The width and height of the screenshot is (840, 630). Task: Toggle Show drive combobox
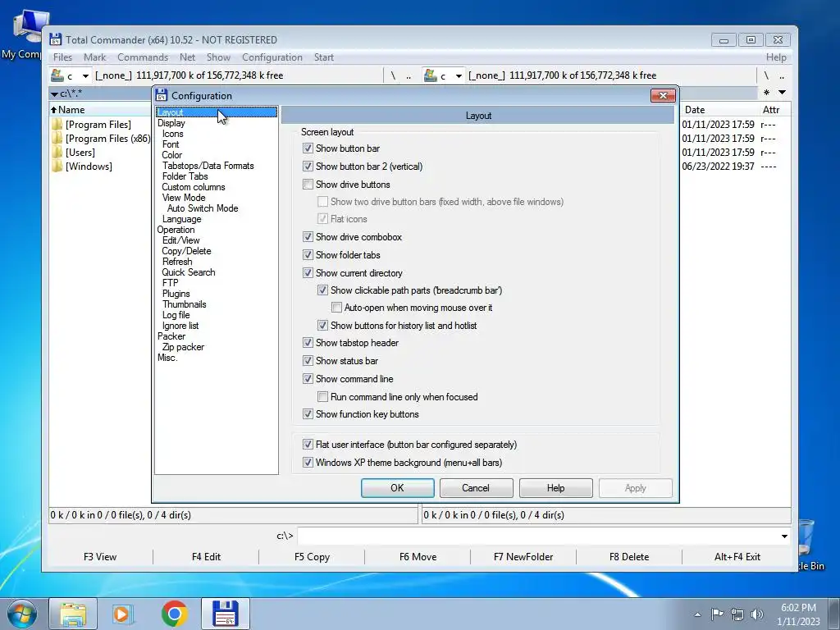(x=308, y=237)
